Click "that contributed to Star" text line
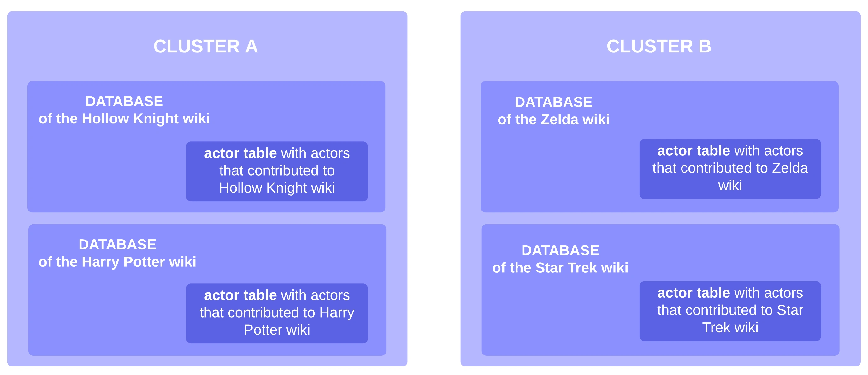 [730, 310]
